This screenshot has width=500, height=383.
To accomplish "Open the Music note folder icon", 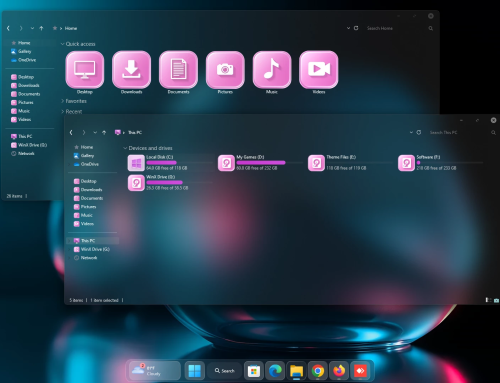I will pos(272,69).
